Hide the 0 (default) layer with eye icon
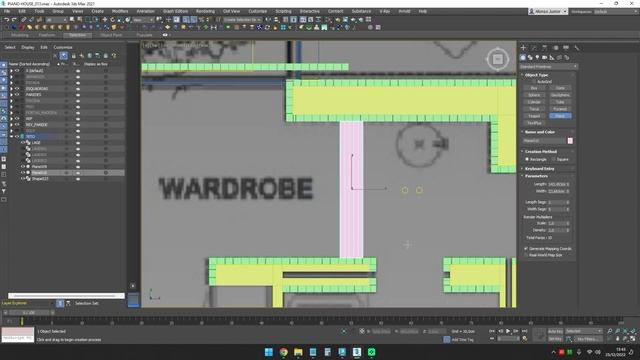Image resolution: width=640 pixels, height=360 pixels. (17, 71)
